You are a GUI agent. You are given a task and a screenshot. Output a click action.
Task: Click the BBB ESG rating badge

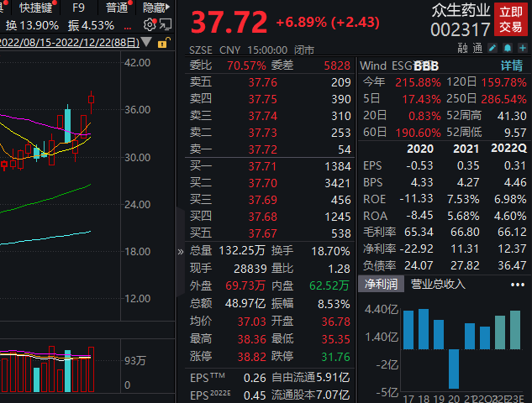(426, 65)
